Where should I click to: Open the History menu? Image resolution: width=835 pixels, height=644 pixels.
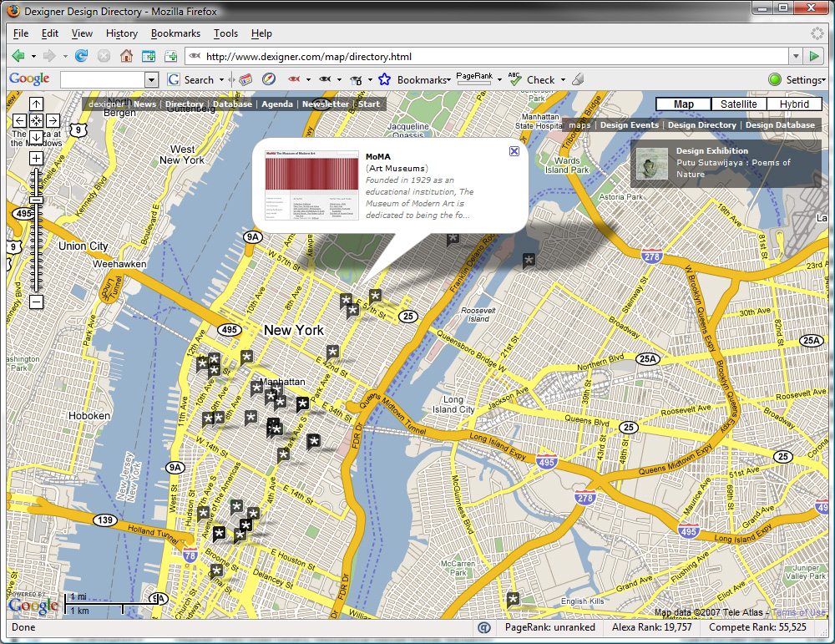coord(121,33)
